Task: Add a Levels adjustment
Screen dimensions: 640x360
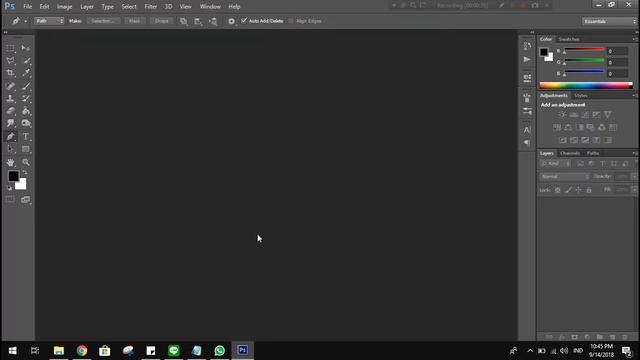Action: tap(574, 115)
